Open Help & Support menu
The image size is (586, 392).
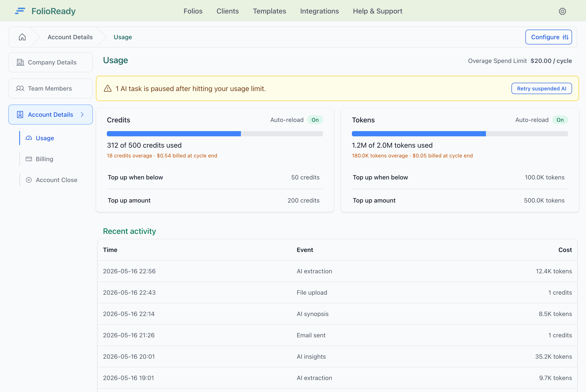tap(377, 11)
